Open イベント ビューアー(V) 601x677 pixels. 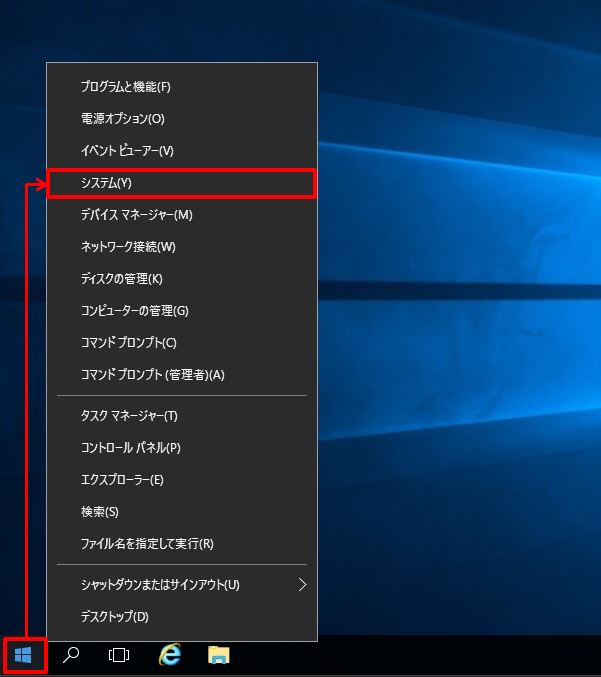(x=182, y=150)
